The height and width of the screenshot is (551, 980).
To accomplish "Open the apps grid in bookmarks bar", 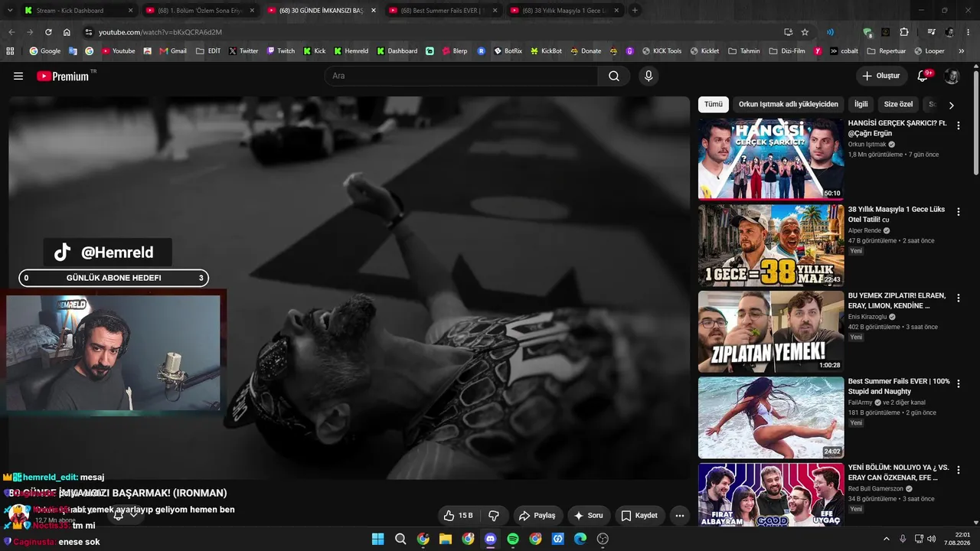I will click(x=10, y=51).
